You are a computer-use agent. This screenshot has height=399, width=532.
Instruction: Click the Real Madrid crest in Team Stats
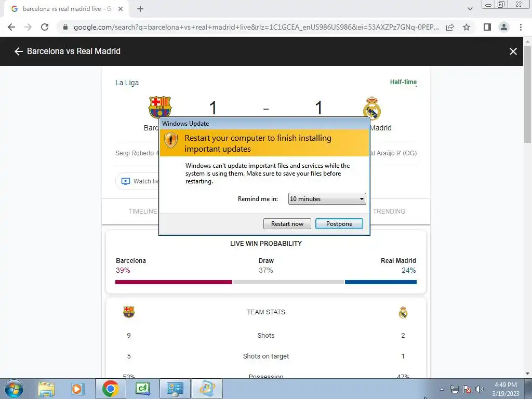pos(403,312)
